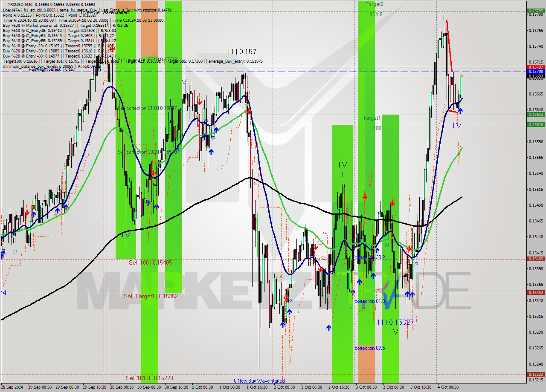
Task: Select the red 0.15405 price tag
Action: (x=536, y=259)
